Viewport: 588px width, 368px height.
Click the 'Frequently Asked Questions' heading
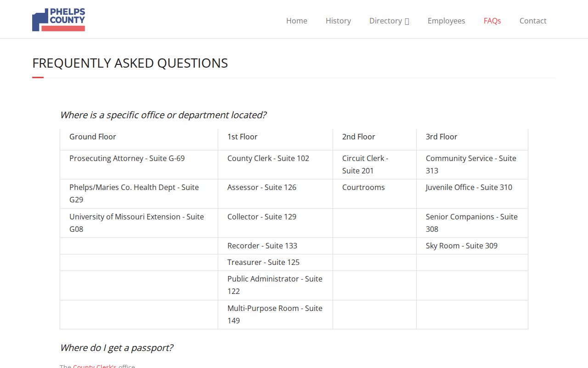click(x=130, y=63)
